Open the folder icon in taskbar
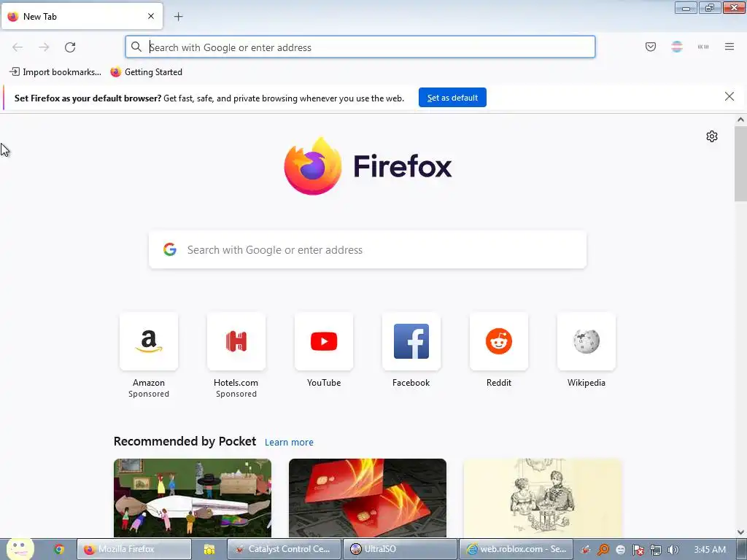747x560 pixels. point(209,550)
